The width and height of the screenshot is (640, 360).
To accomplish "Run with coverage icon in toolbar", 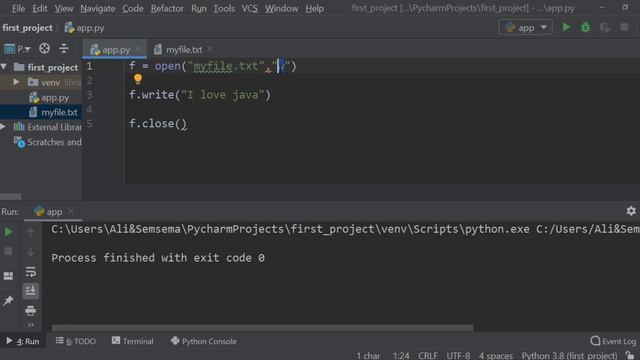I will [604, 27].
